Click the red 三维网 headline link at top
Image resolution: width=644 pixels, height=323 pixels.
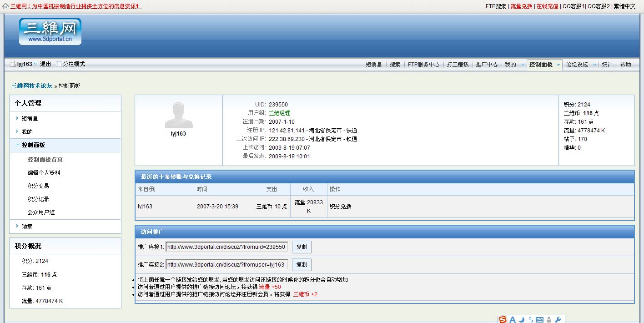point(75,6)
